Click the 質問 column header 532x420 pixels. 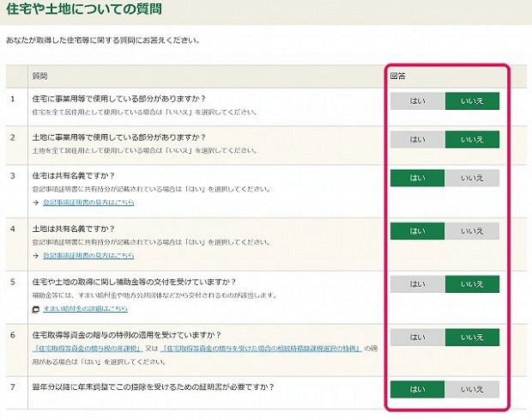click(x=39, y=76)
